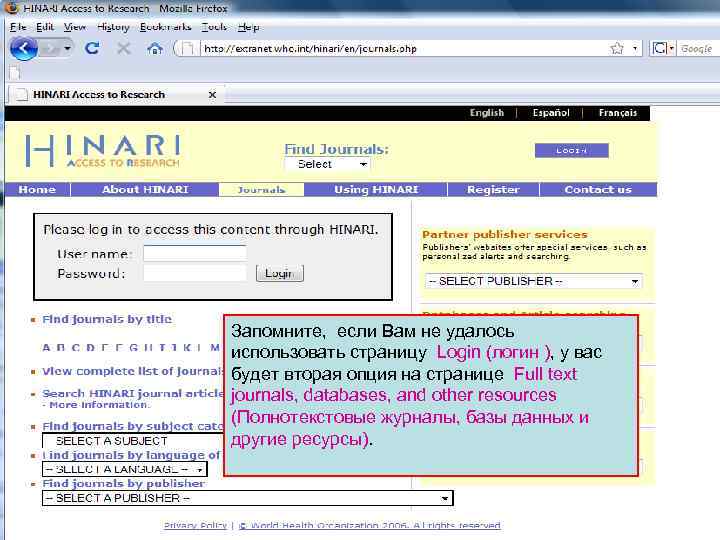Click the Stop loading X icon
This screenshot has height=540, width=720.
click(123, 48)
